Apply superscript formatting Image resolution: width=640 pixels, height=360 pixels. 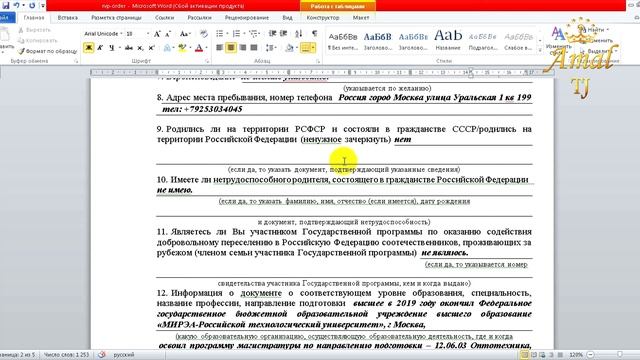tap(151, 48)
